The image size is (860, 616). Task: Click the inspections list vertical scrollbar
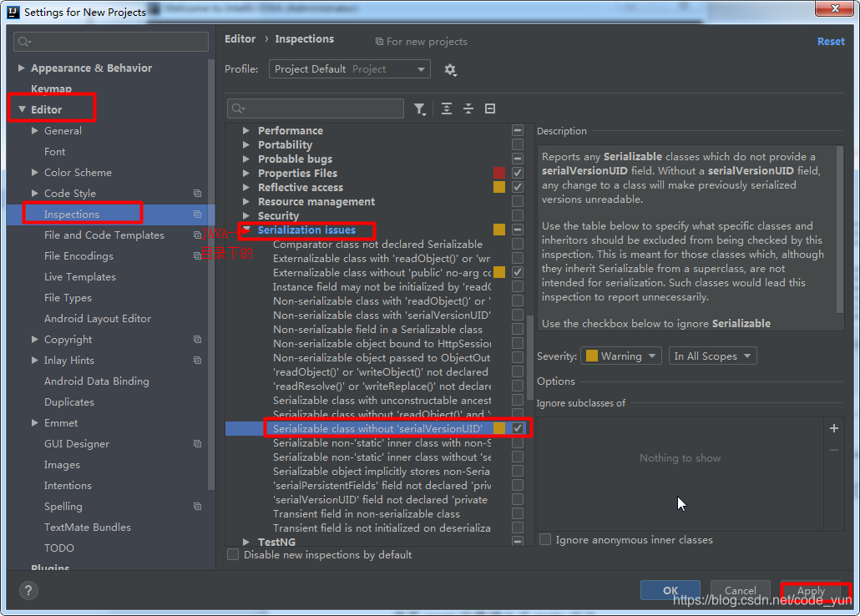coord(530,357)
